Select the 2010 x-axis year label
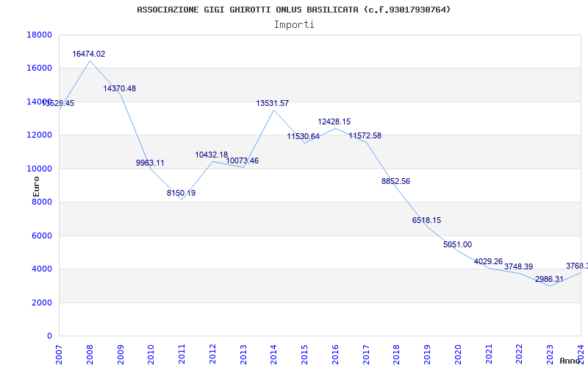Image resolution: width=588 pixels, height=368 pixels. pos(151,355)
